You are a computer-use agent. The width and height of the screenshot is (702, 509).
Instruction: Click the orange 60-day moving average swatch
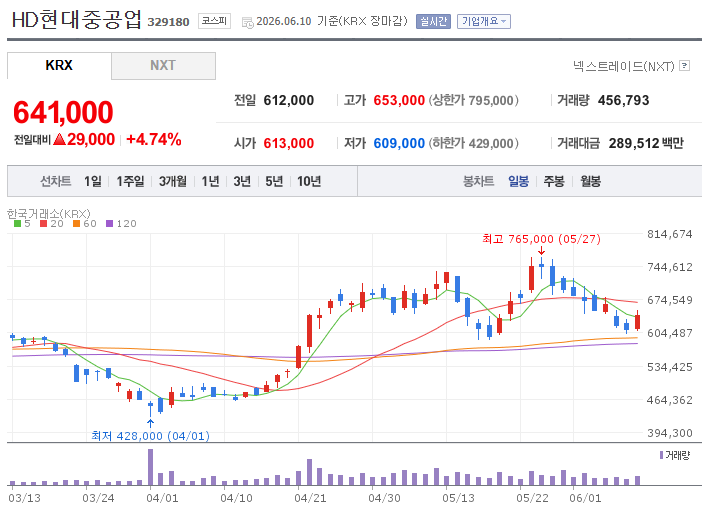(x=77, y=223)
